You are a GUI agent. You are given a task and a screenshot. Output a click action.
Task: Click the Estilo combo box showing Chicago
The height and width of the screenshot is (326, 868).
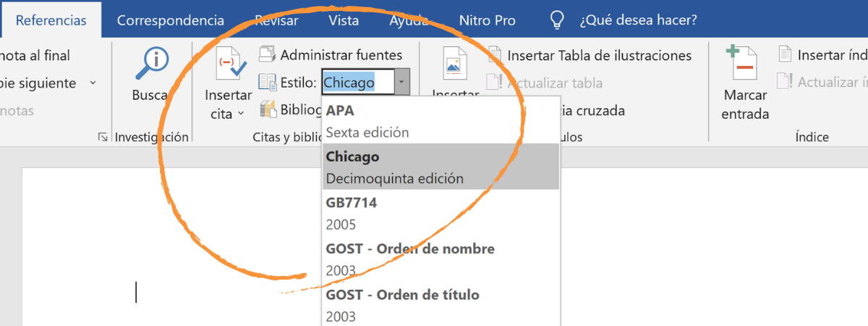point(358,83)
